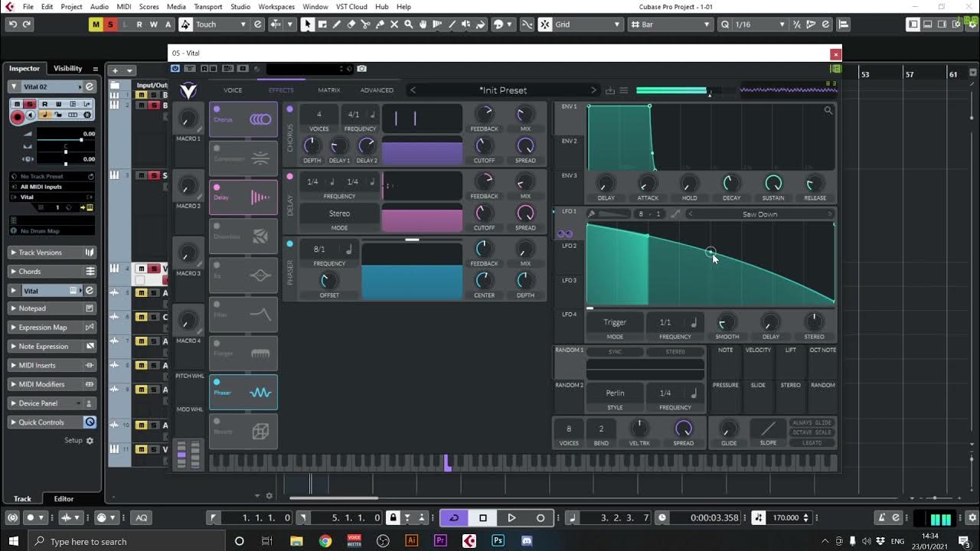Open the VST Cloud menu
This screenshot has width=980, height=551.
pos(351,7)
